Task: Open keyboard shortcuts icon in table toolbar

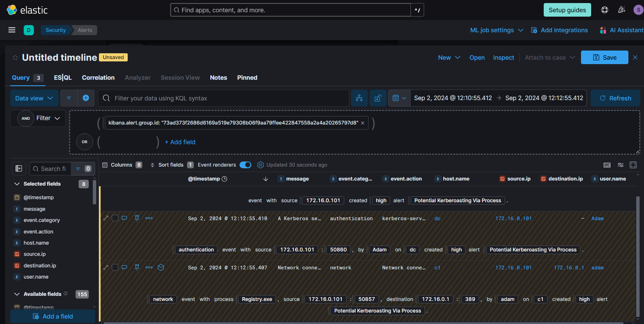Action: [607, 165]
